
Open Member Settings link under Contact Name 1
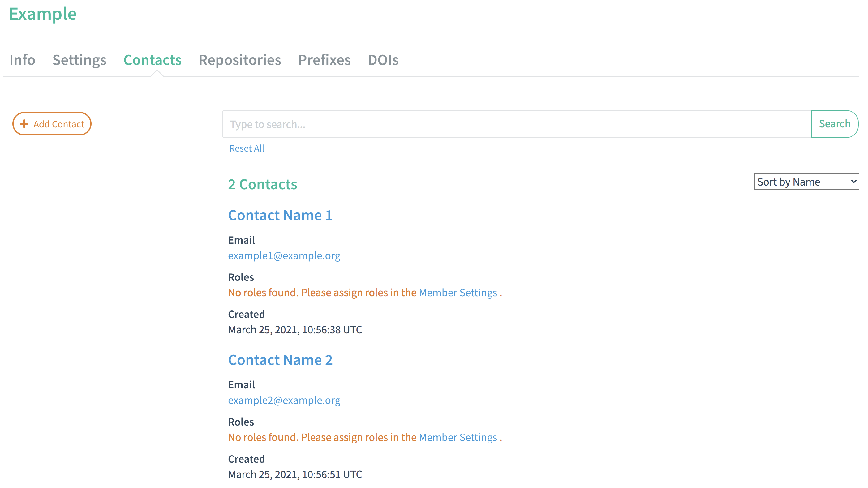point(458,293)
